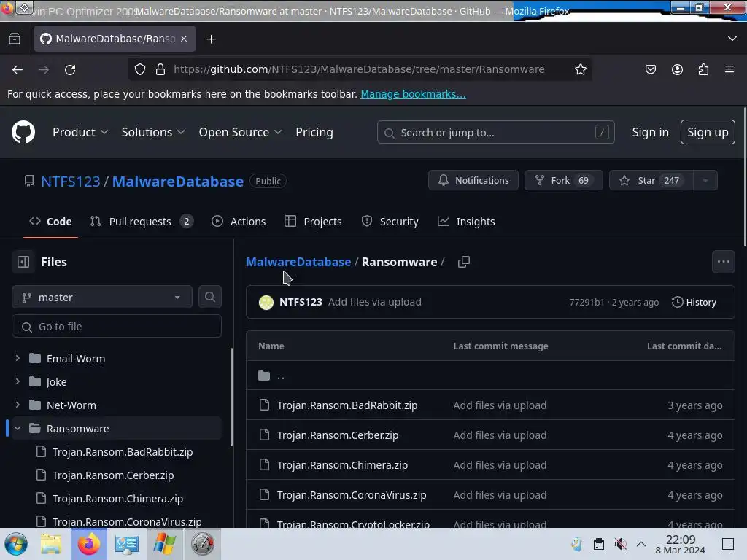Viewport: 747px width, 560px height.
Task: Open the MalwareDatabase repo title link
Action: pyautogui.click(x=178, y=182)
